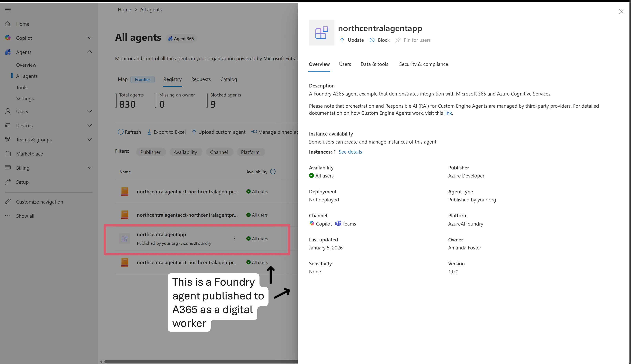The width and height of the screenshot is (631, 364).
Task: Open Tools under Agents in sidebar
Action: click(x=22, y=87)
